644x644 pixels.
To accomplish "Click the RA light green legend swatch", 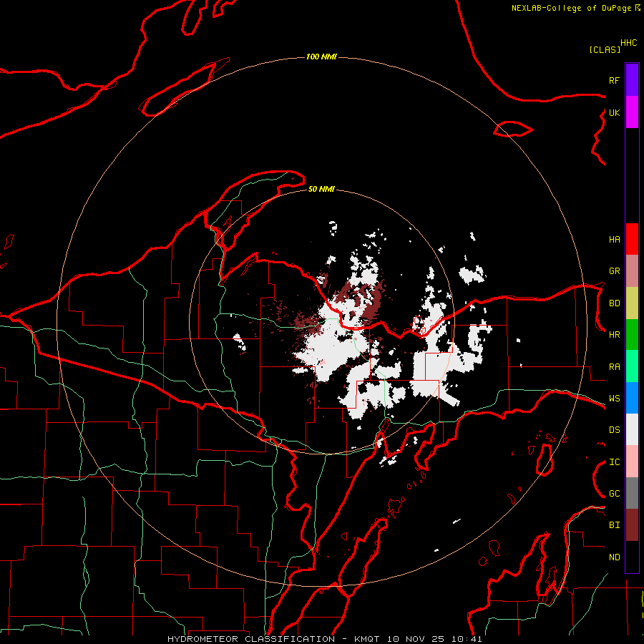I will (632, 366).
